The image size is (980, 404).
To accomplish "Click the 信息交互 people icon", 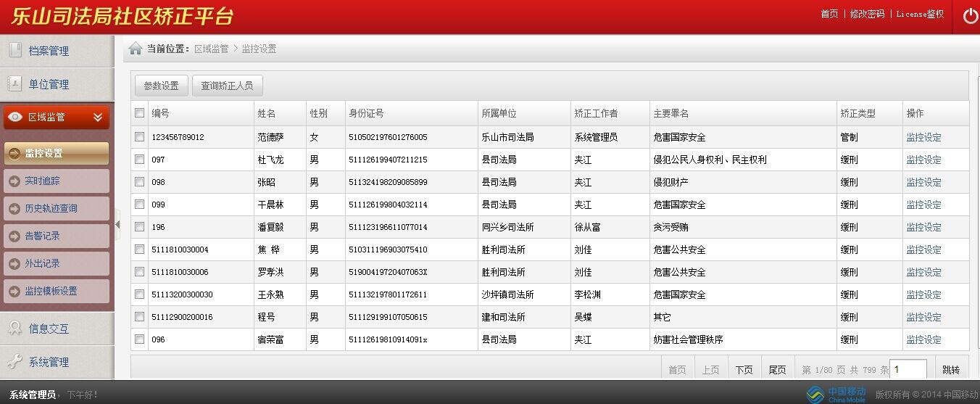I will click(x=15, y=328).
